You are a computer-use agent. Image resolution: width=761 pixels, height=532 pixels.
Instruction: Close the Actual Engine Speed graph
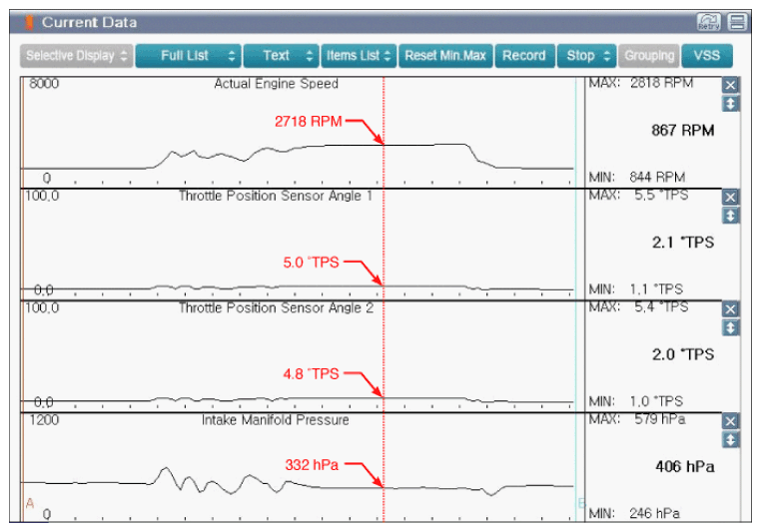coord(730,86)
